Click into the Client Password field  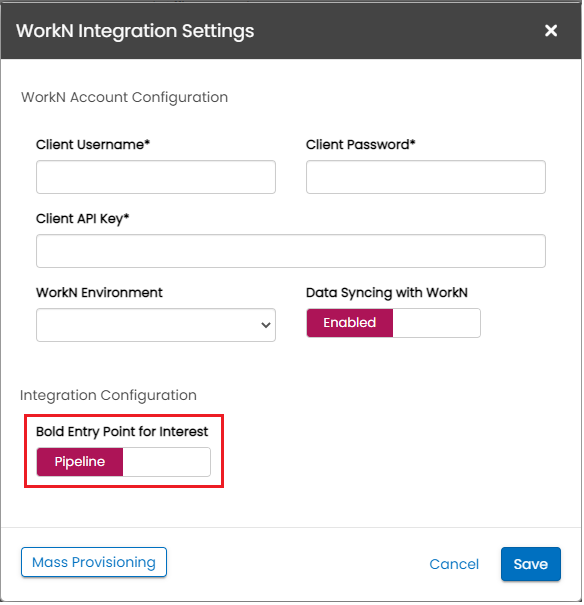click(x=426, y=177)
